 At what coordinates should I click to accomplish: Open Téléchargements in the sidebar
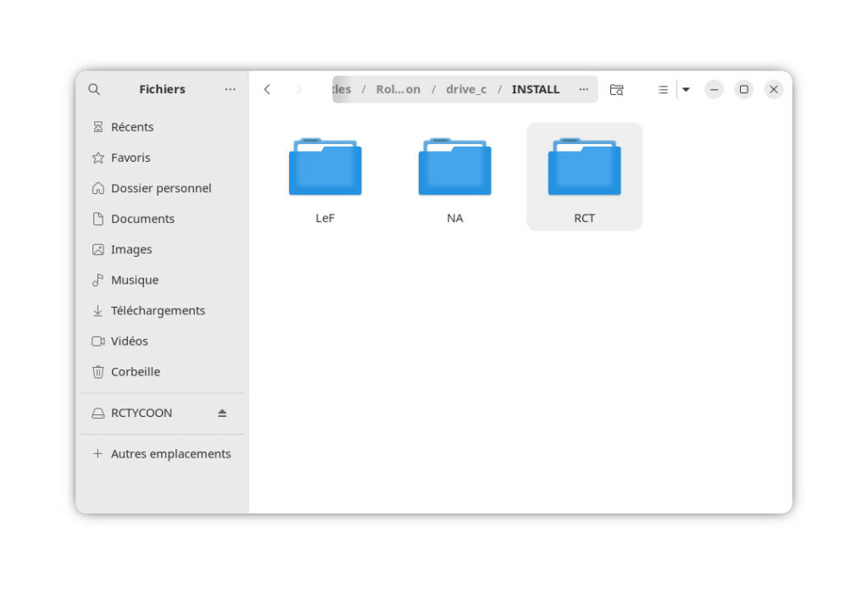click(x=158, y=310)
